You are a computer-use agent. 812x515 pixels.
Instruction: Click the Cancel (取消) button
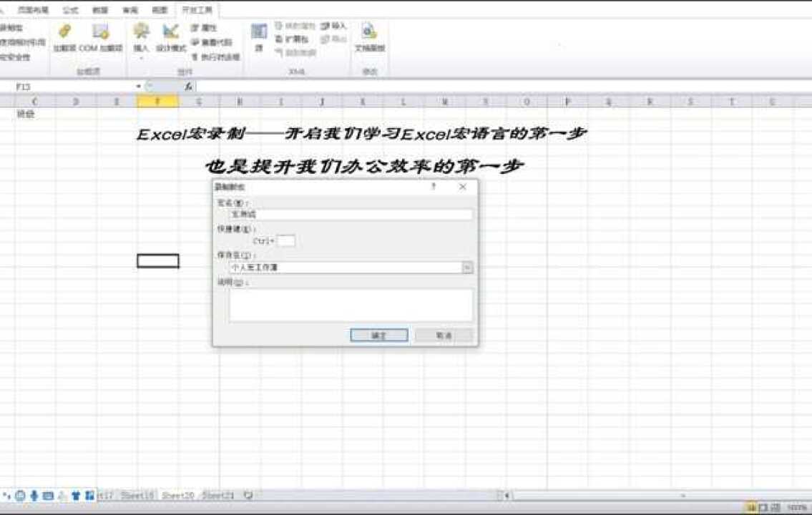444,335
